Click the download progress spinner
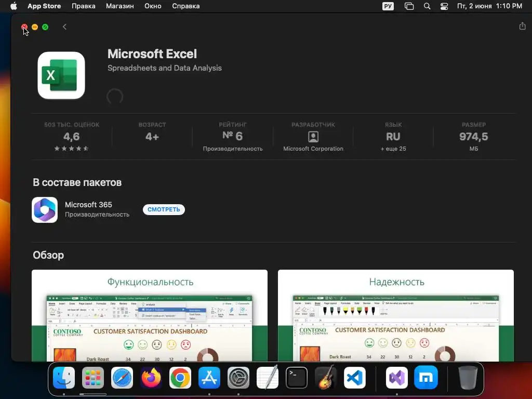The height and width of the screenshot is (399, 532). click(115, 97)
